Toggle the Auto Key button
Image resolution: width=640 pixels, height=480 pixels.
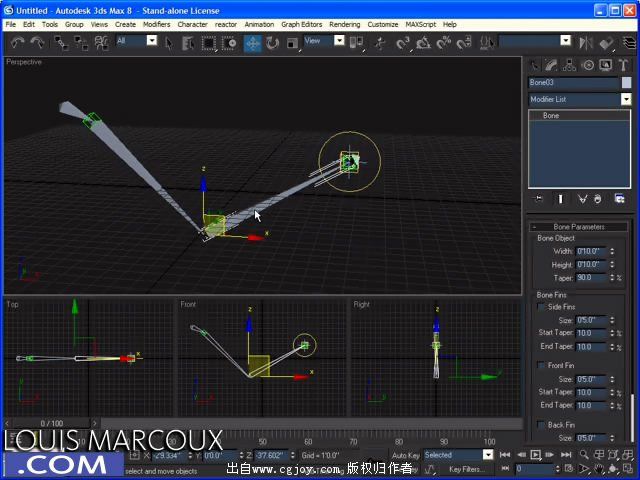tap(405, 455)
